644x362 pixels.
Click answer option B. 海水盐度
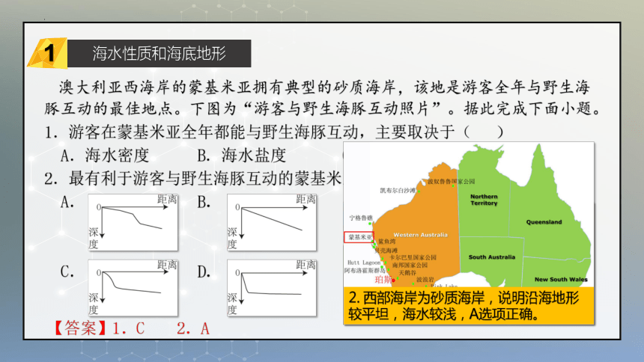click(242, 156)
